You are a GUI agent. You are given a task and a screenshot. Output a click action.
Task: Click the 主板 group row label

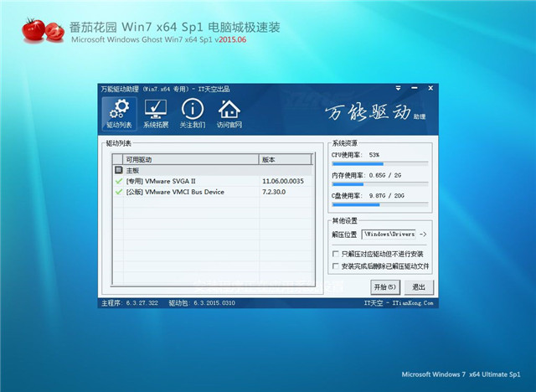tap(132, 170)
